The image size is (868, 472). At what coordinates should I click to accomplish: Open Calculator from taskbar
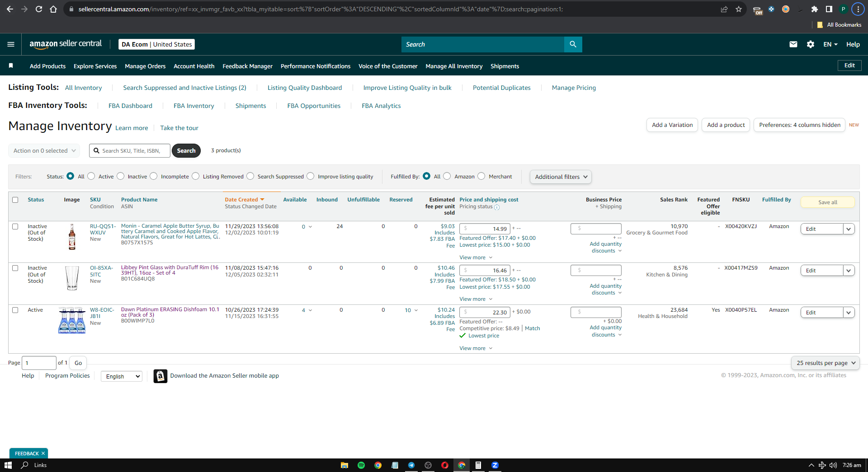coord(478,465)
